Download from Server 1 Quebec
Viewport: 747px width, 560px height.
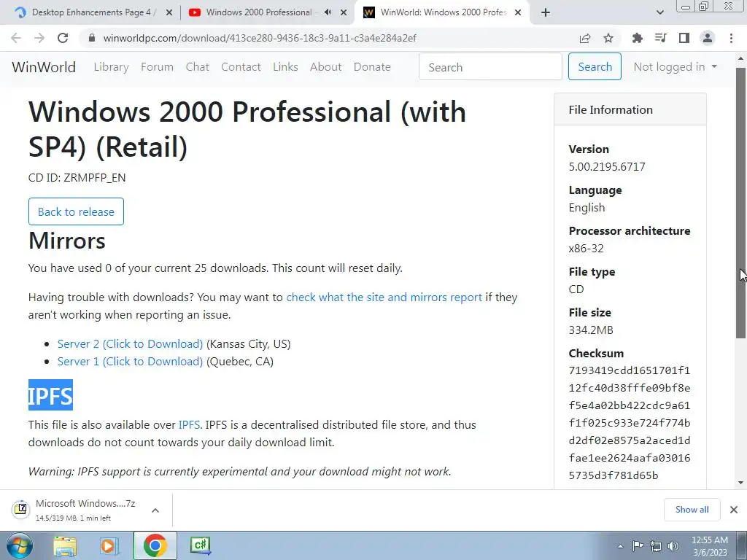(x=130, y=362)
